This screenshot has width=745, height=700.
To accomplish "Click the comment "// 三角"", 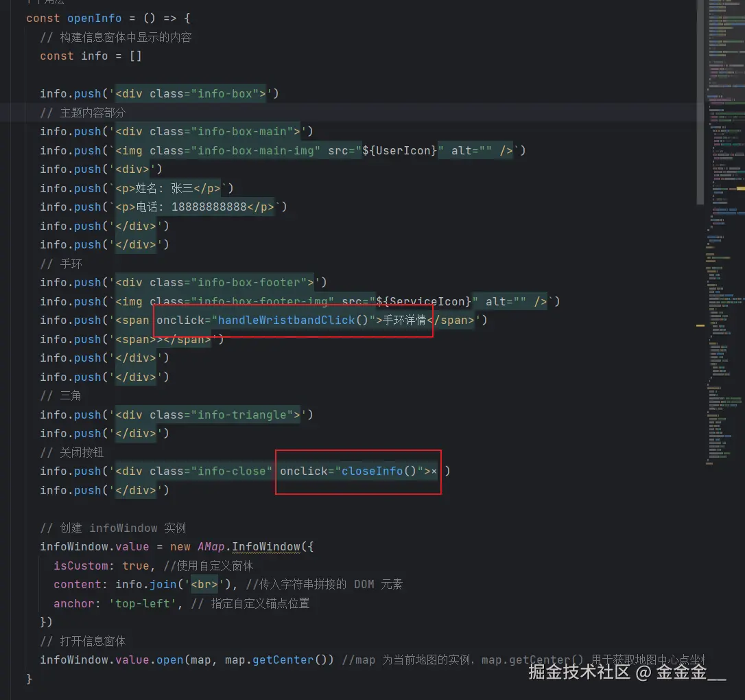I will tap(61, 395).
